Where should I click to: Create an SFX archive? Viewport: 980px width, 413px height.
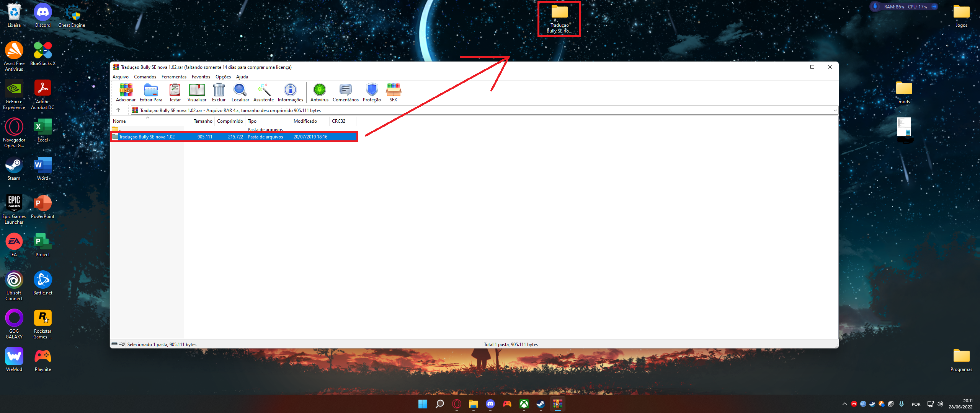pos(393,92)
